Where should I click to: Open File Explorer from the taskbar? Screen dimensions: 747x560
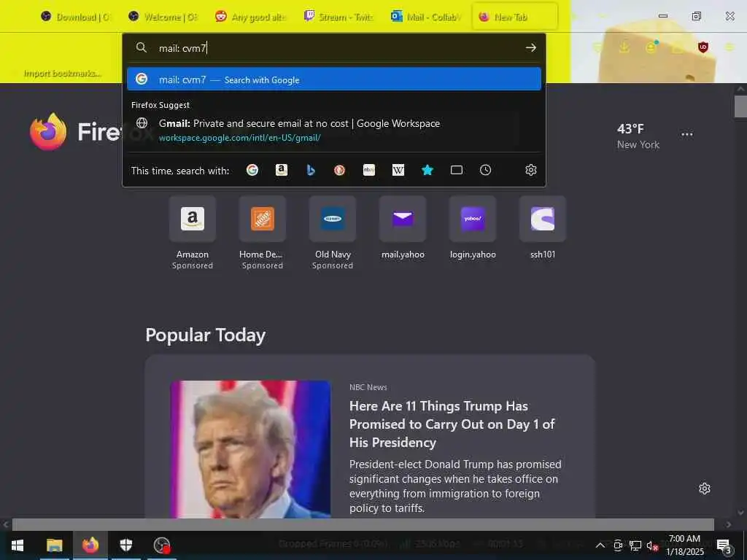point(54,545)
